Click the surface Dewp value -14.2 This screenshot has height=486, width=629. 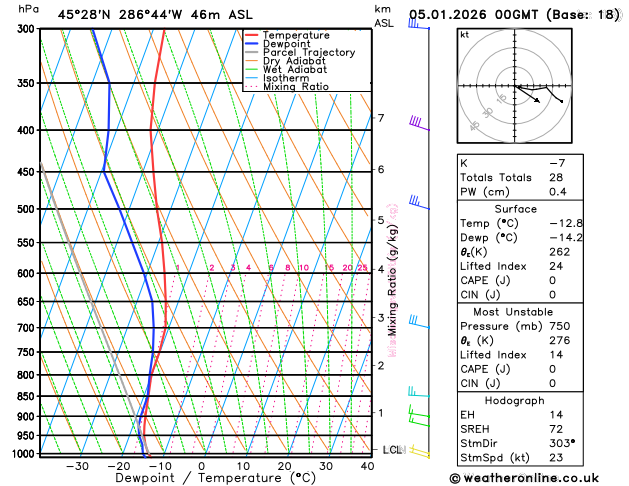click(566, 237)
